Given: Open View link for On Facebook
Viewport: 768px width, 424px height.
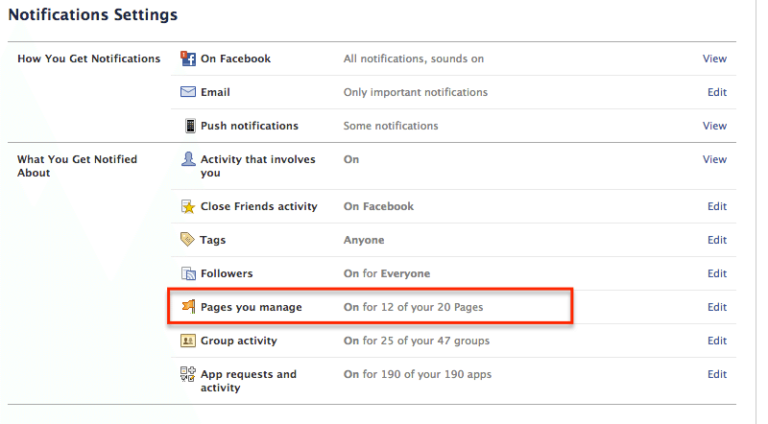Looking at the screenshot, I should (x=715, y=59).
